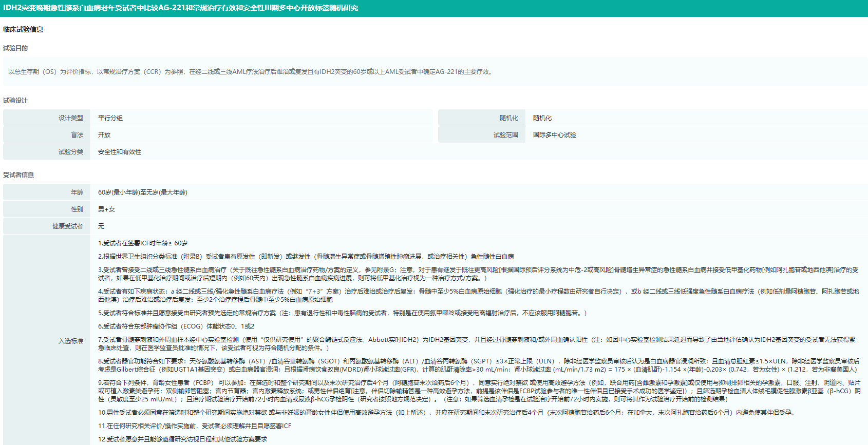Click the 盲法 value 开放

pyautogui.click(x=104, y=135)
